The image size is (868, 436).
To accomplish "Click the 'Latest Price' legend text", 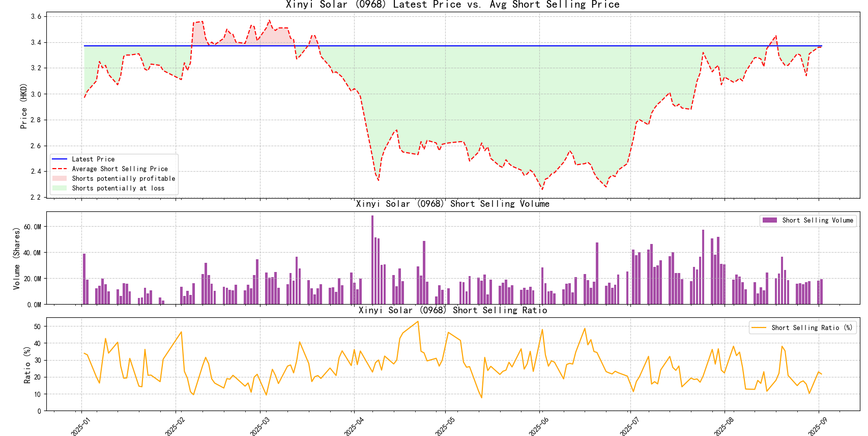I will tap(93, 159).
